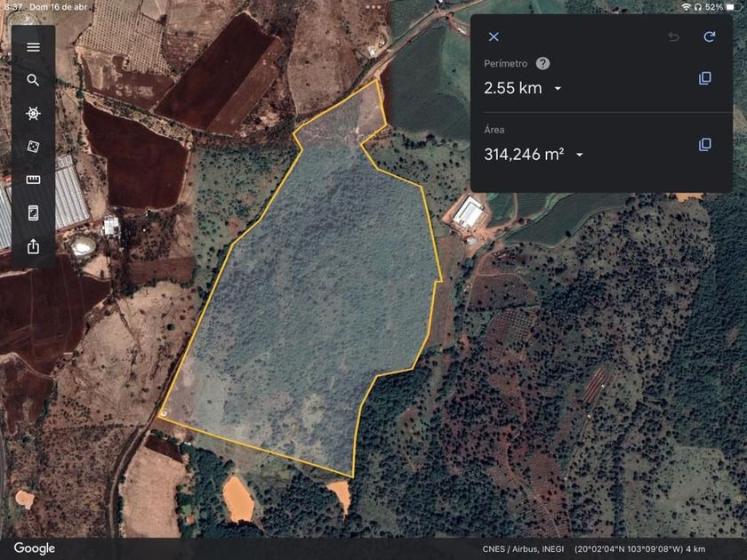The height and width of the screenshot is (560, 747).
Task: Open the projects phone icon
Action: point(33,212)
